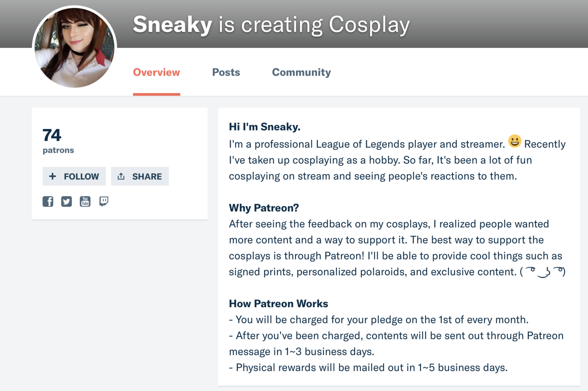Click the 74 patrons count
The height and width of the screenshot is (391, 588).
coord(52,135)
